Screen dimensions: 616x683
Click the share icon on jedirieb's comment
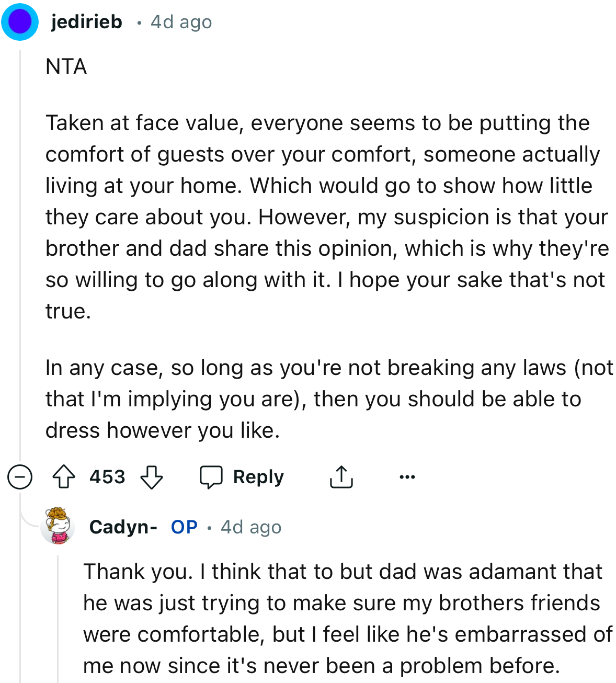[341, 476]
